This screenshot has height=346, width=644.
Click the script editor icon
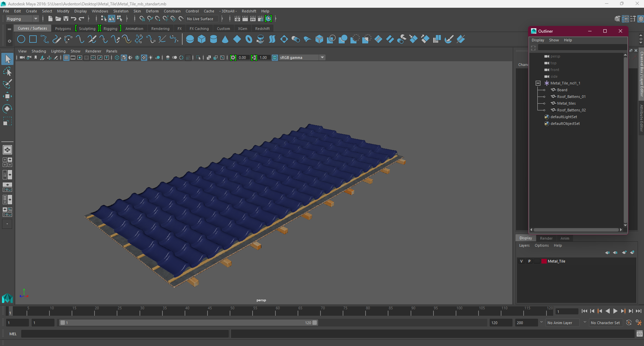(640, 334)
